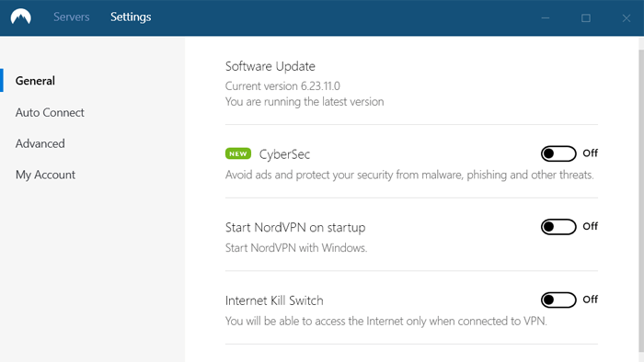Switch to the Servers tab

pos(72,17)
